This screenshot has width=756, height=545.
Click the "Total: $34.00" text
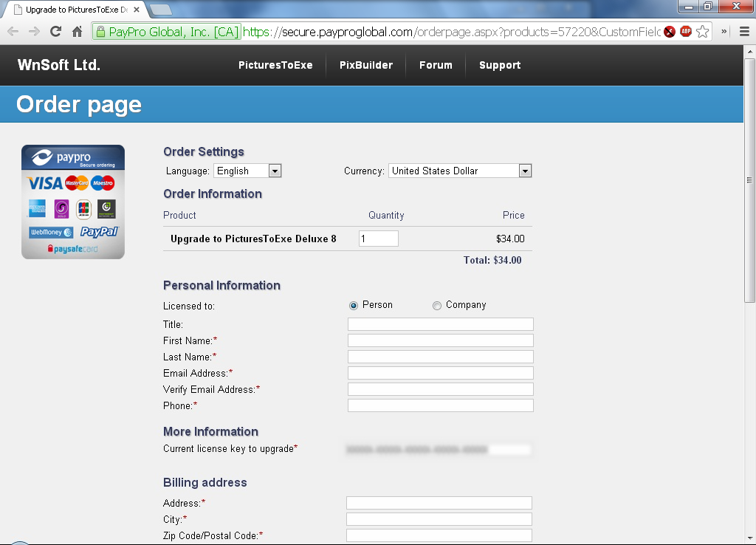pyautogui.click(x=492, y=260)
